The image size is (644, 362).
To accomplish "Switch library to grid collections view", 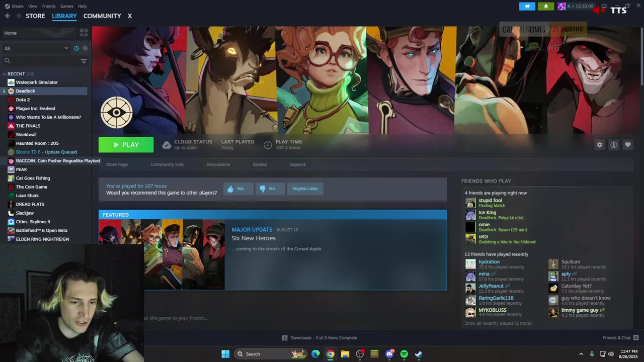I will (x=84, y=33).
